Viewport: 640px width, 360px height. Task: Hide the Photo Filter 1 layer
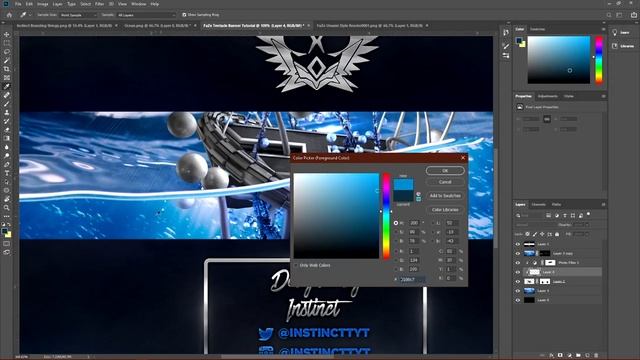click(x=518, y=262)
